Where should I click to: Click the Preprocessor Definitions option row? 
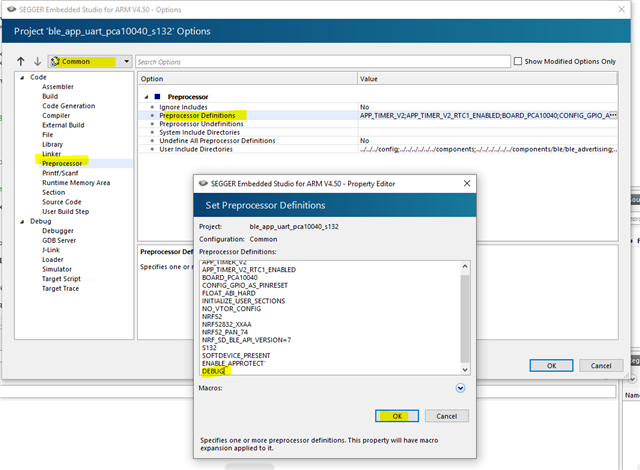coord(378,115)
